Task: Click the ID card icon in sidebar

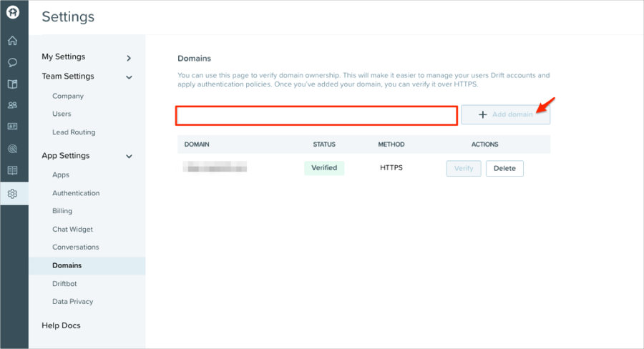Action: [x=13, y=127]
